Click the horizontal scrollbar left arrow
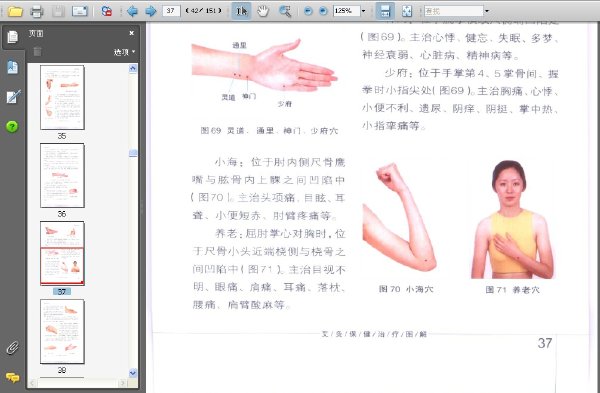 coord(33,383)
